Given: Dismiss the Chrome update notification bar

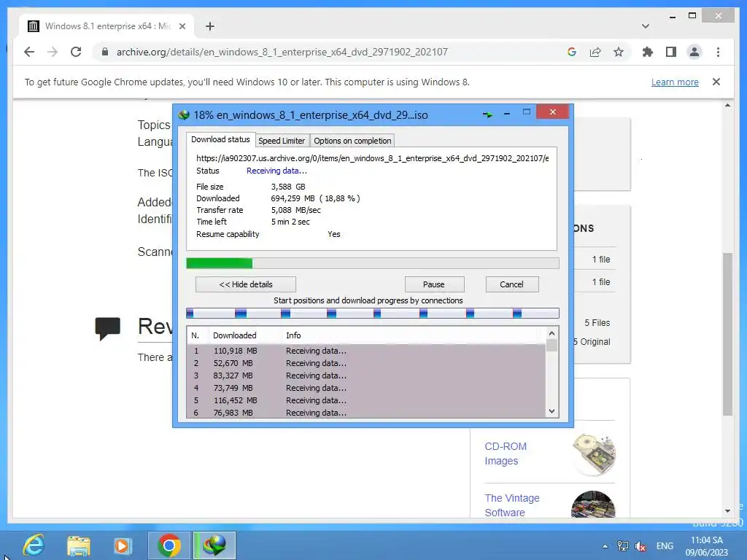Looking at the screenshot, I should coord(716,82).
